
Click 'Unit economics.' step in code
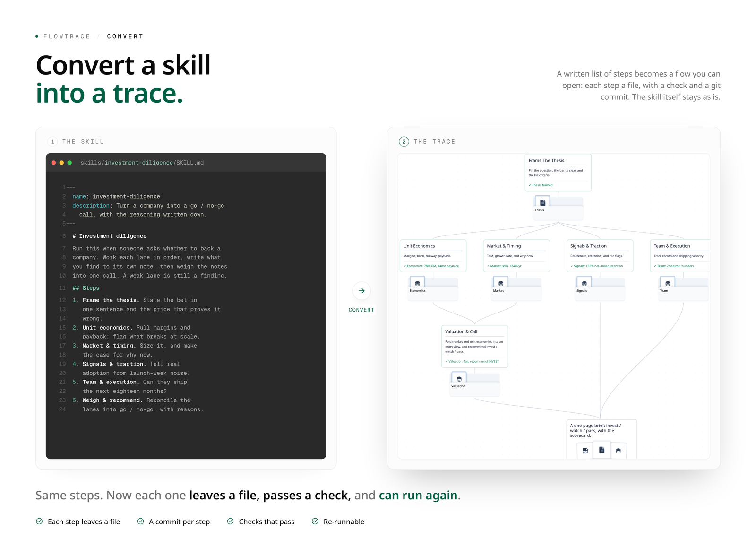[108, 328]
